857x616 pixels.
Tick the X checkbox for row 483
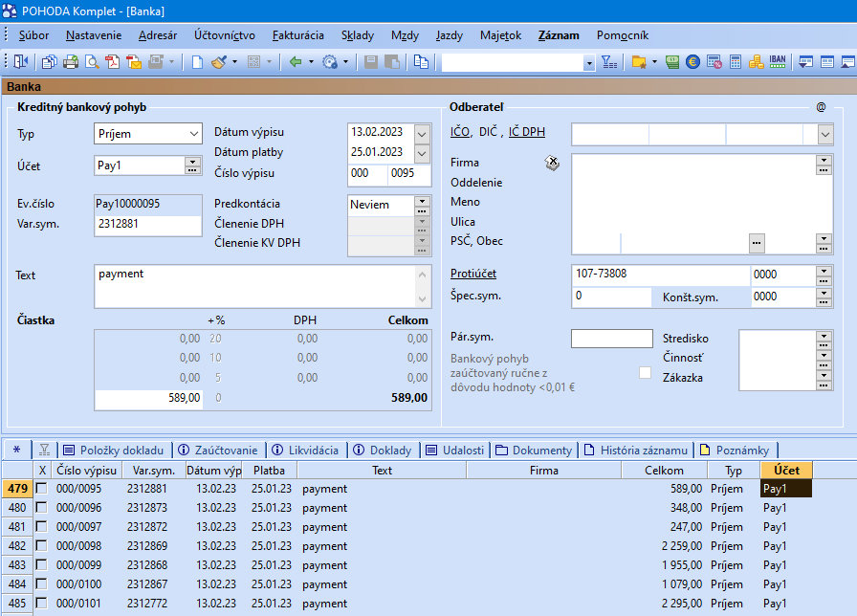coord(41,564)
